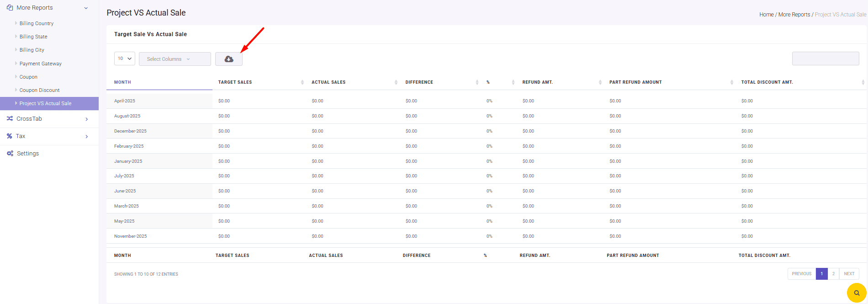Open Billing Country report

(x=37, y=23)
